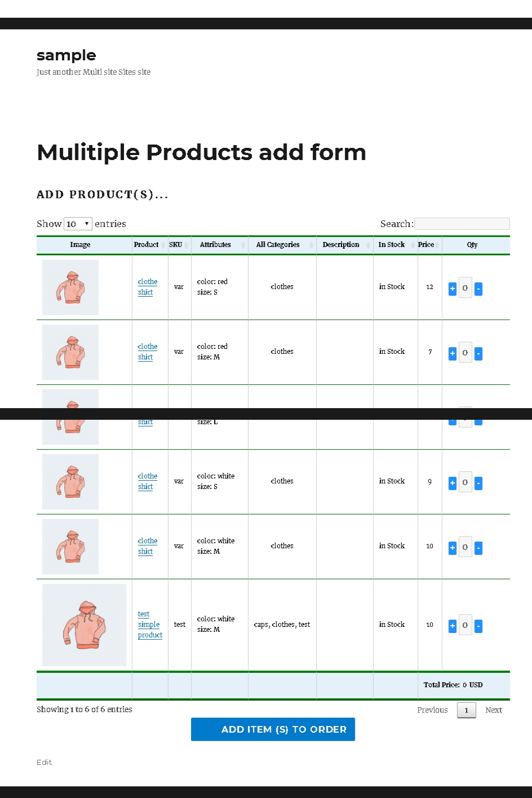Screen dimensions: 532x798
Task: Sort table by In Stock column
Action: pos(395,245)
